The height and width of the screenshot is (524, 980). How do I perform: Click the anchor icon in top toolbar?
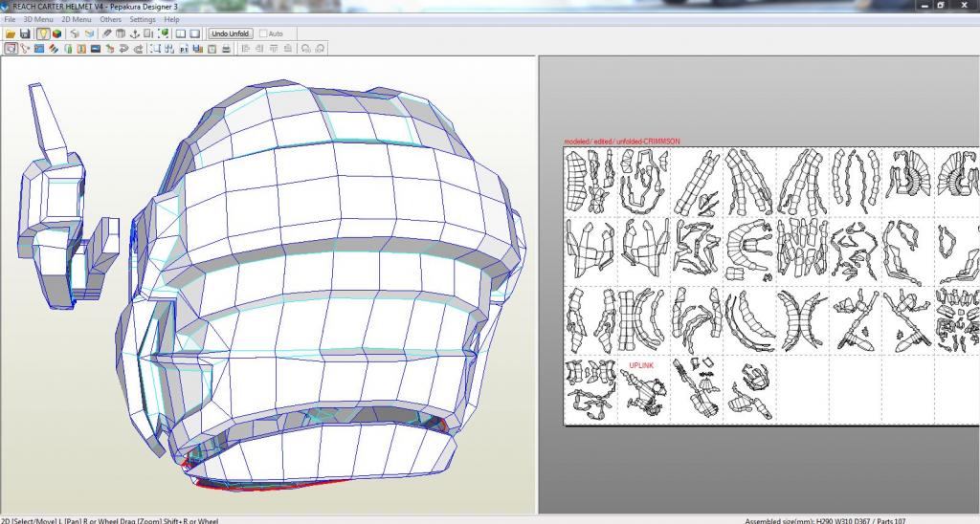(x=134, y=33)
